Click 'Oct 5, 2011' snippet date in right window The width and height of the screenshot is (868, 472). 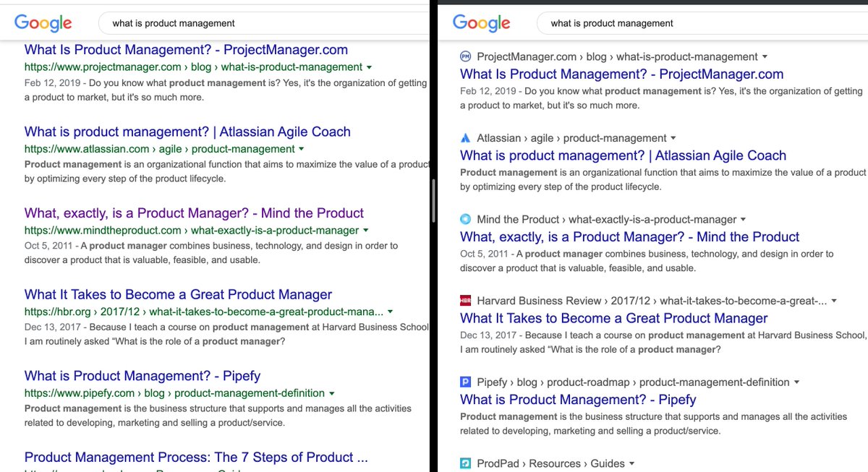[484, 254]
